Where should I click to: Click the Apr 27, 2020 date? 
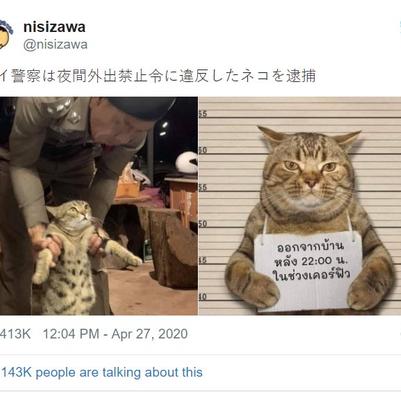pos(150,334)
